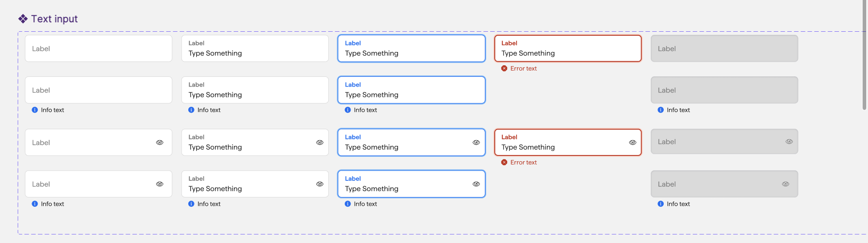The image size is (868, 243).
Task: Click info icon below second-row blue focused field
Action: coord(347,110)
